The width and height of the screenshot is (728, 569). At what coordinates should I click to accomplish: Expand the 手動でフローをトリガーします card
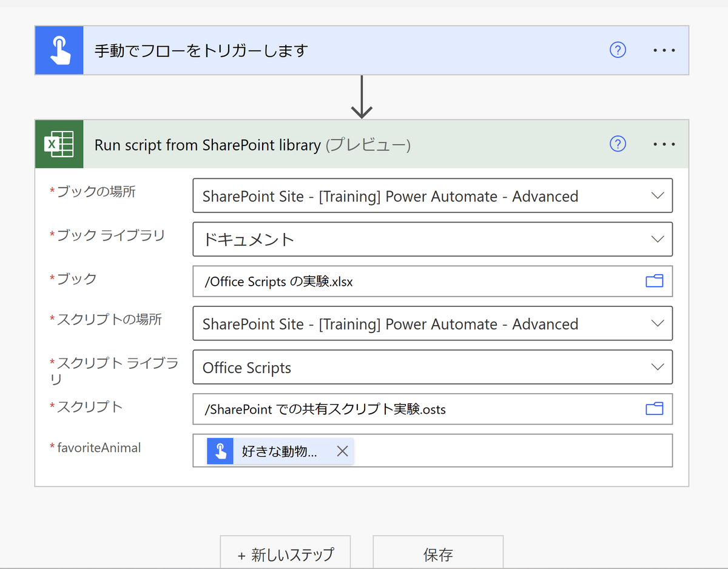click(x=362, y=50)
